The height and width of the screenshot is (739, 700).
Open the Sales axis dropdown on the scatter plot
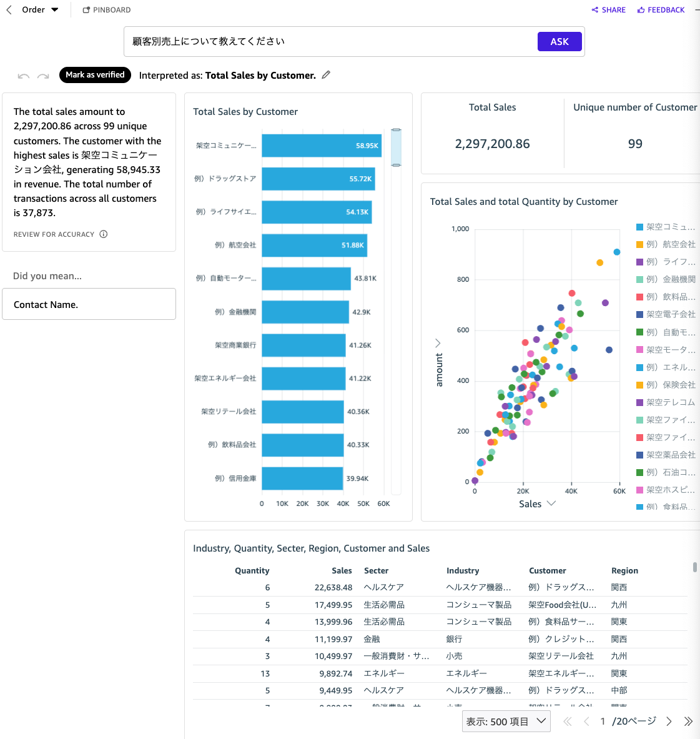coord(551,503)
